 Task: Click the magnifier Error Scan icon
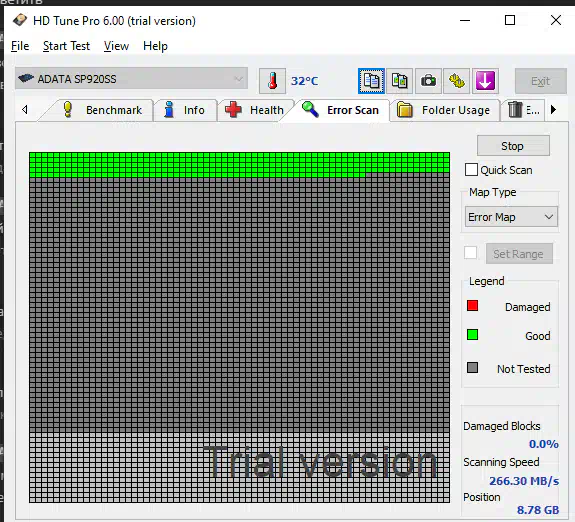click(310, 109)
